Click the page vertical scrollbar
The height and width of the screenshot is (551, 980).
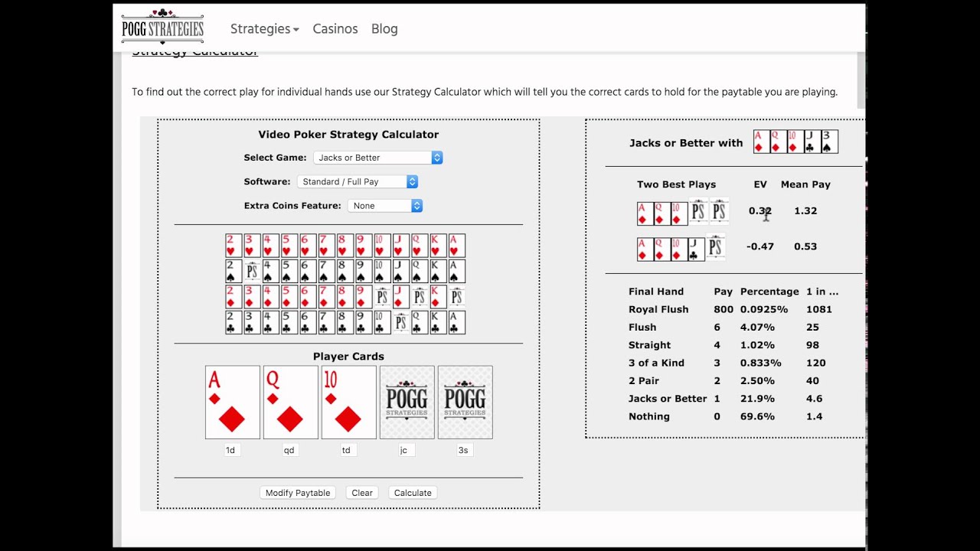coord(861,80)
